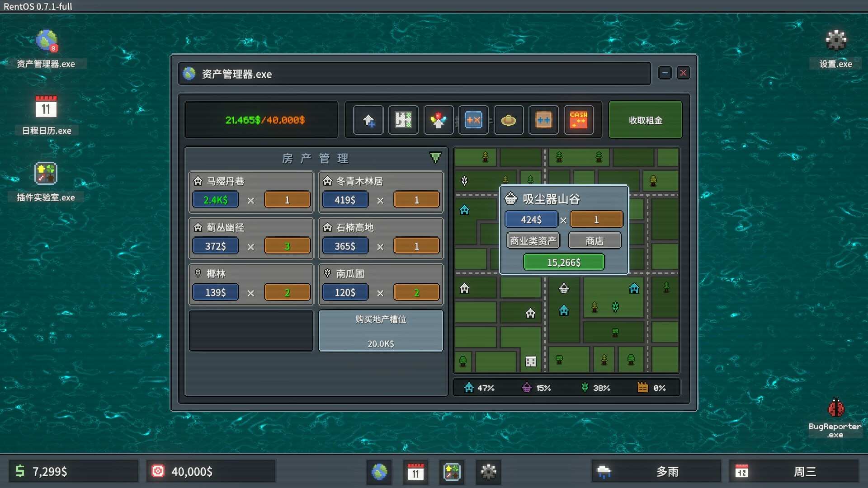The image size is (868, 488).
Task: Click the house with balloons icon
Action: point(438,121)
